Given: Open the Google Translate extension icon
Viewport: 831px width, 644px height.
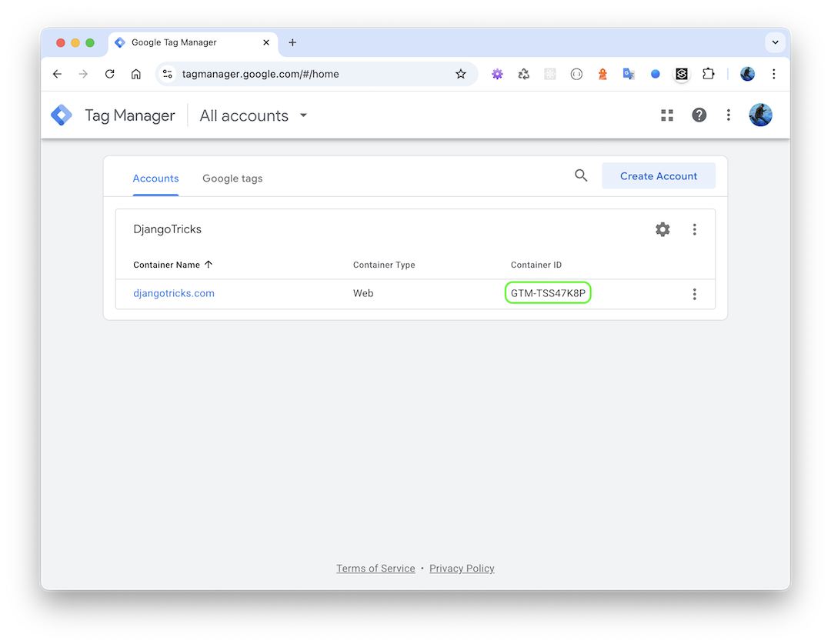Looking at the screenshot, I should click(629, 74).
